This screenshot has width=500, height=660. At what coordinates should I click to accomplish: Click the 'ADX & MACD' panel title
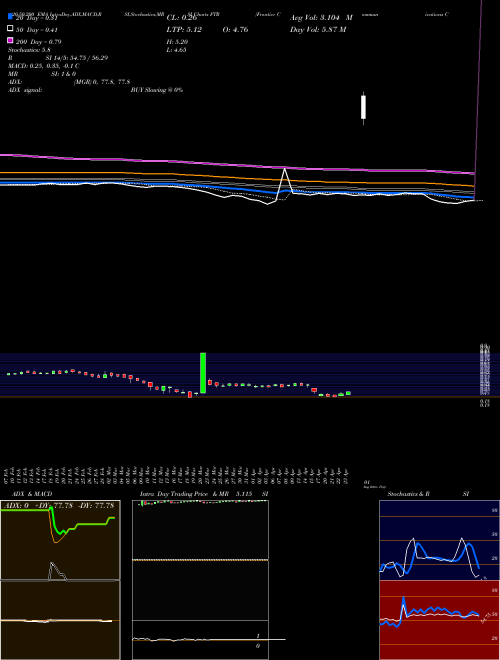[x=32, y=494]
